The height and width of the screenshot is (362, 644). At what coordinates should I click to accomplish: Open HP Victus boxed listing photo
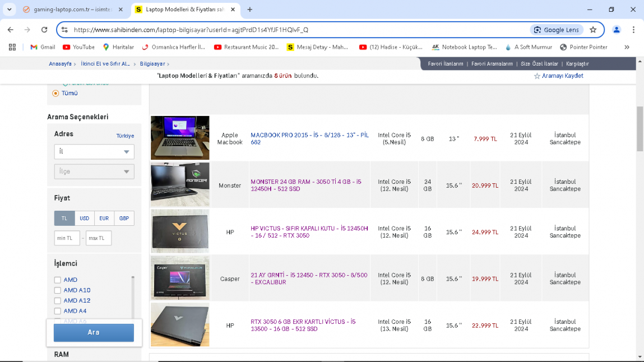(x=180, y=231)
